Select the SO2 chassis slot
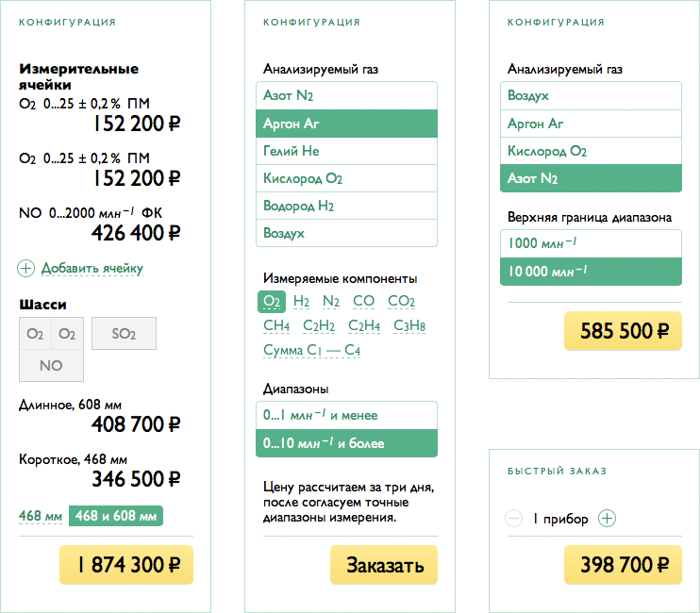The width and height of the screenshot is (700, 613). [x=124, y=334]
